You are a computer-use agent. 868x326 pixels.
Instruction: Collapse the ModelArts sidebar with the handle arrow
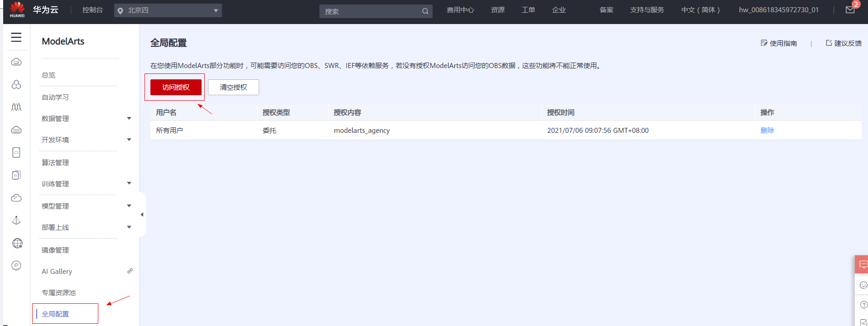(142, 214)
